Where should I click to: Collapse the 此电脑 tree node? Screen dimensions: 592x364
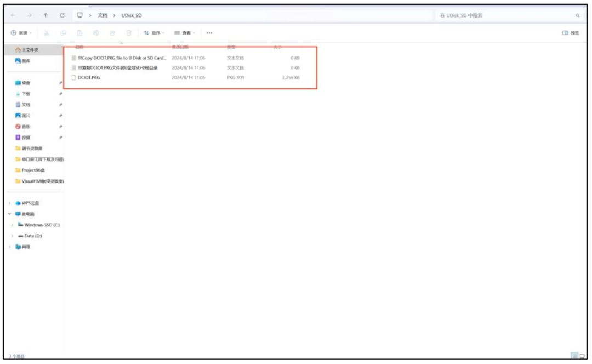click(10, 214)
